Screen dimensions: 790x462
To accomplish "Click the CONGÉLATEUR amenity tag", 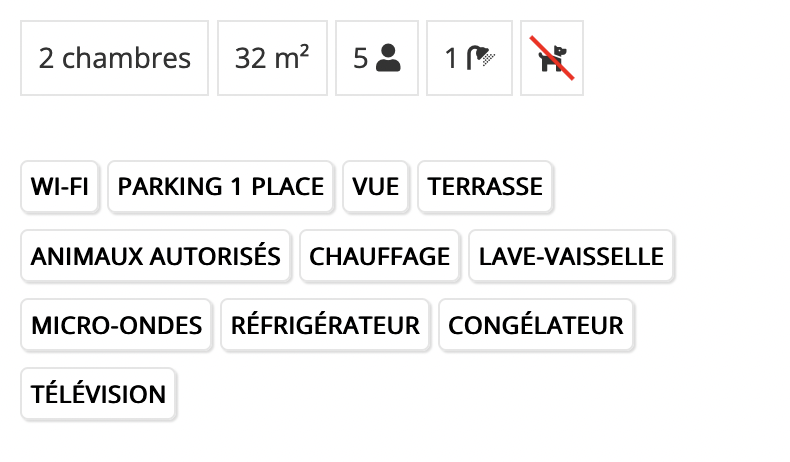I will 536,325.
